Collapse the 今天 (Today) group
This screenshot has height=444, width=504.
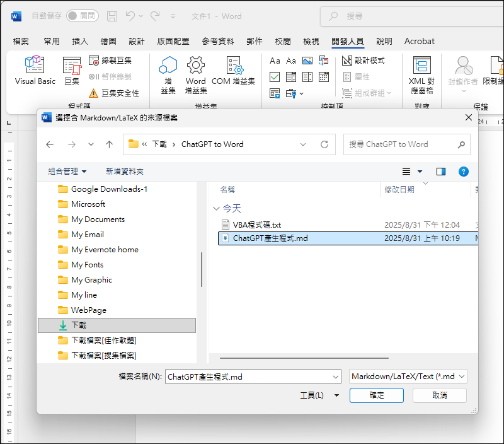coord(216,209)
